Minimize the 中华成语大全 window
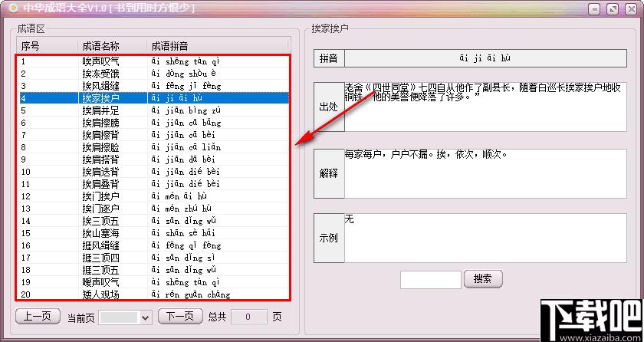Image resolution: width=644 pixels, height=342 pixels. tap(594, 9)
